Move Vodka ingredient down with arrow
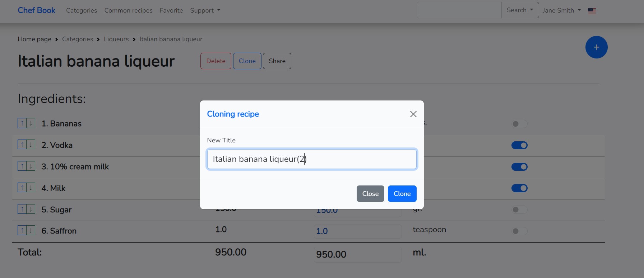644x278 pixels. 31,145
